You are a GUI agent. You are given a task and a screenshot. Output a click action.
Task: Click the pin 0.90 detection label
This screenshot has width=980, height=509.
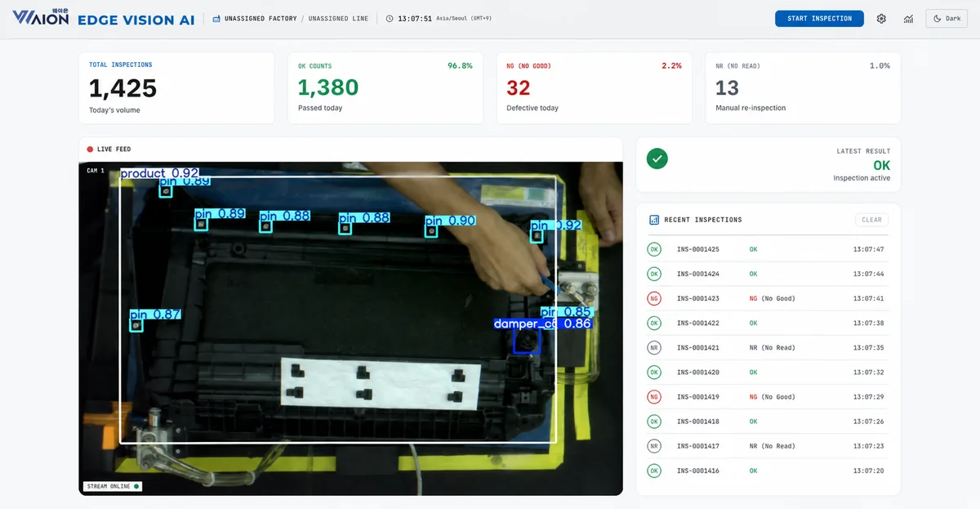tap(450, 221)
